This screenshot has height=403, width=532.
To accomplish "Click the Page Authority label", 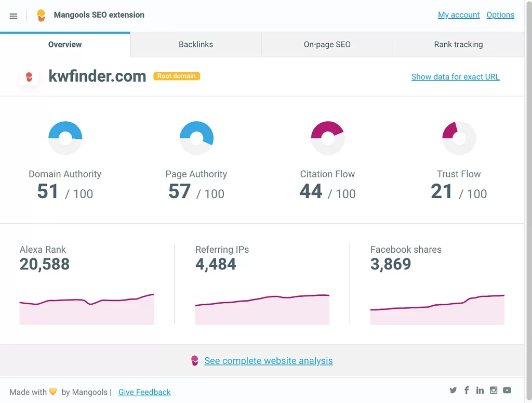I will tap(196, 174).
